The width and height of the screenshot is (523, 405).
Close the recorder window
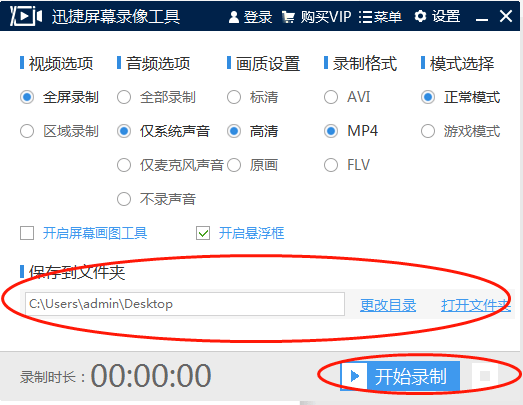click(x=506, y=16)
